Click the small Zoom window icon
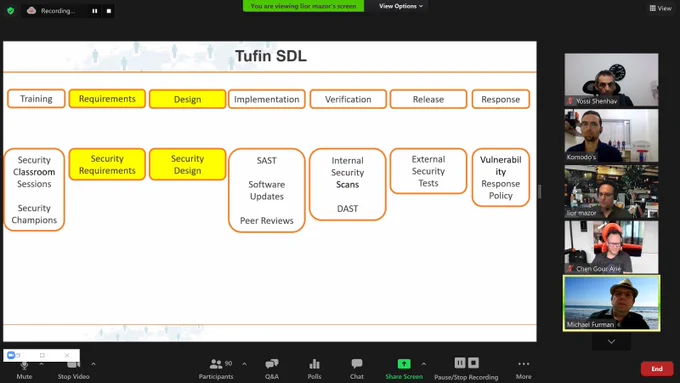 pos(11,355)
